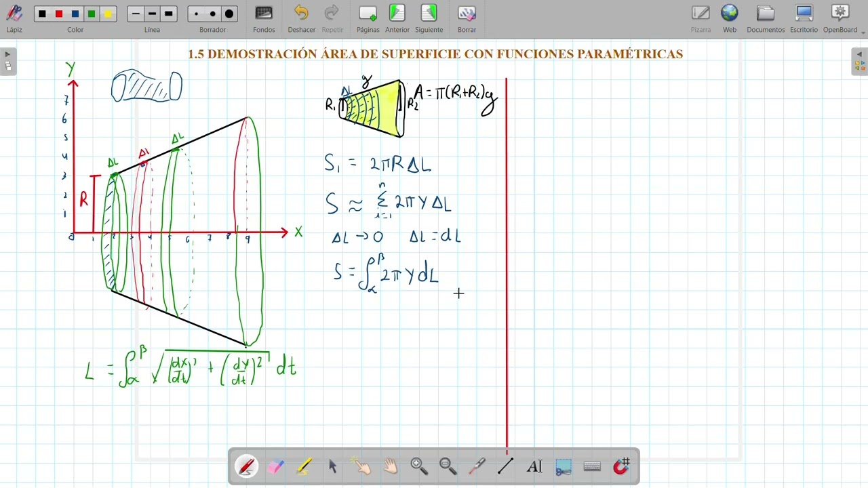Switch to Pizarra board mode
The image size is (868, 488).
pos(701,18)
